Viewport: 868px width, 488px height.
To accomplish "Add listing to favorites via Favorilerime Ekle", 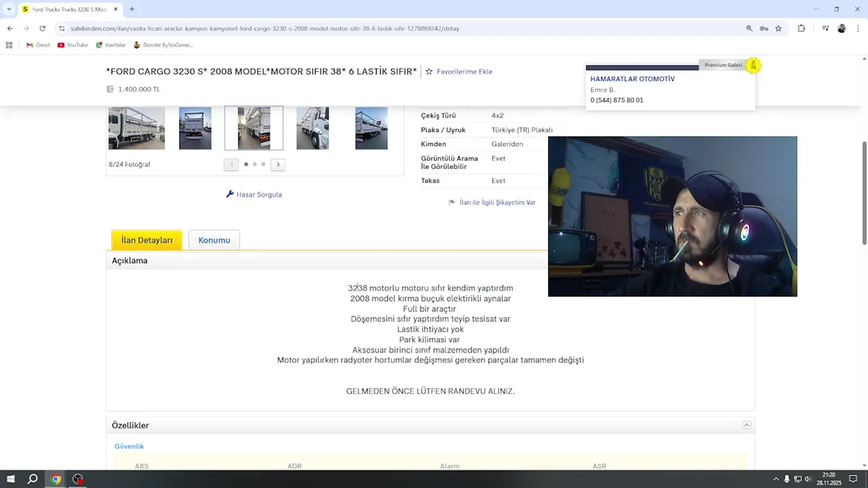I will 459,71.
